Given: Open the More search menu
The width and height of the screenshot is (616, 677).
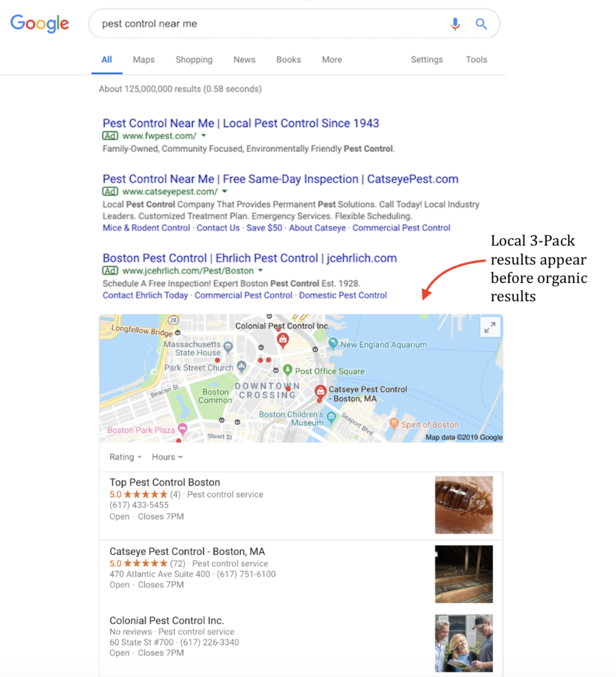Looking at the screenshot, I should click(332, 60).
